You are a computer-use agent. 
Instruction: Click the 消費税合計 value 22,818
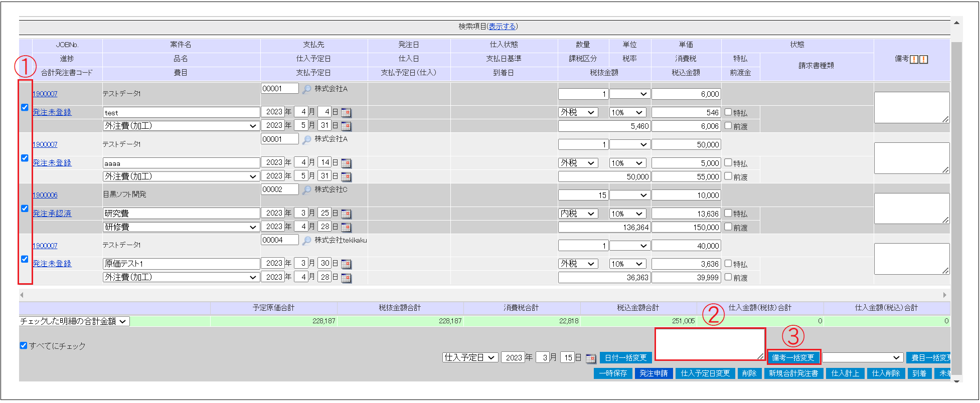click(569, 321)
